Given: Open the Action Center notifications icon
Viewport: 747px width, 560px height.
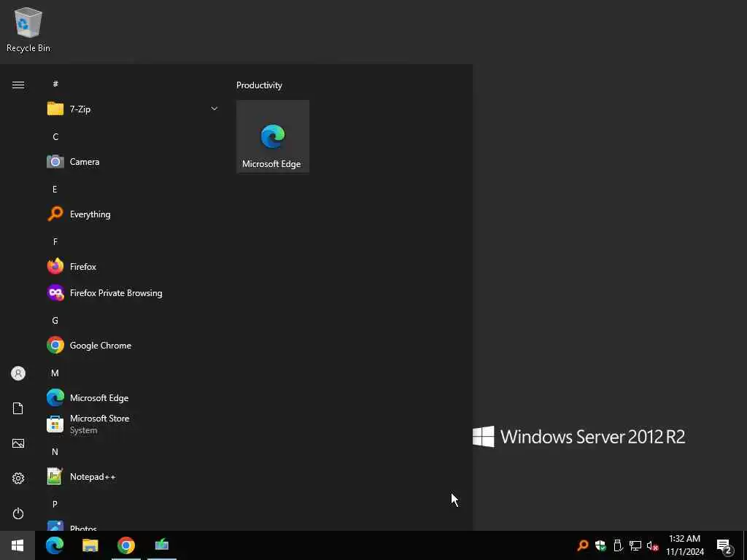Looking at the screenshot, I should click(724, 545).
